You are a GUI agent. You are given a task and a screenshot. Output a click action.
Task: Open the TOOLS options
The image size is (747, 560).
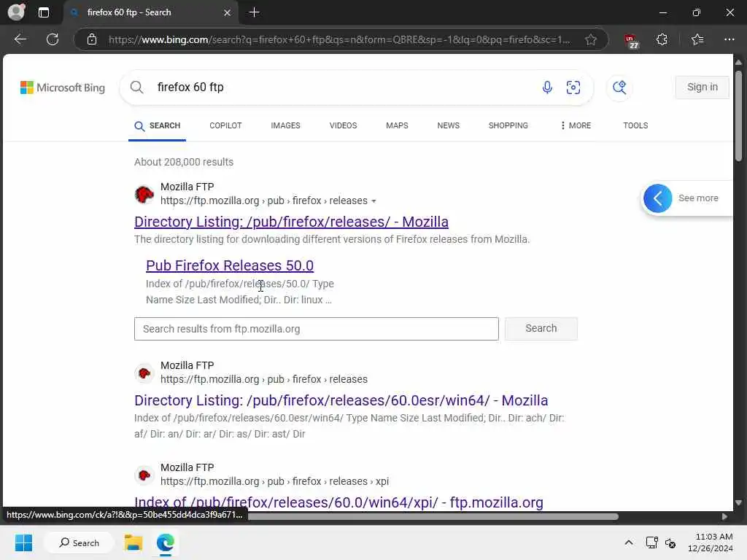[x=635, y=125]
